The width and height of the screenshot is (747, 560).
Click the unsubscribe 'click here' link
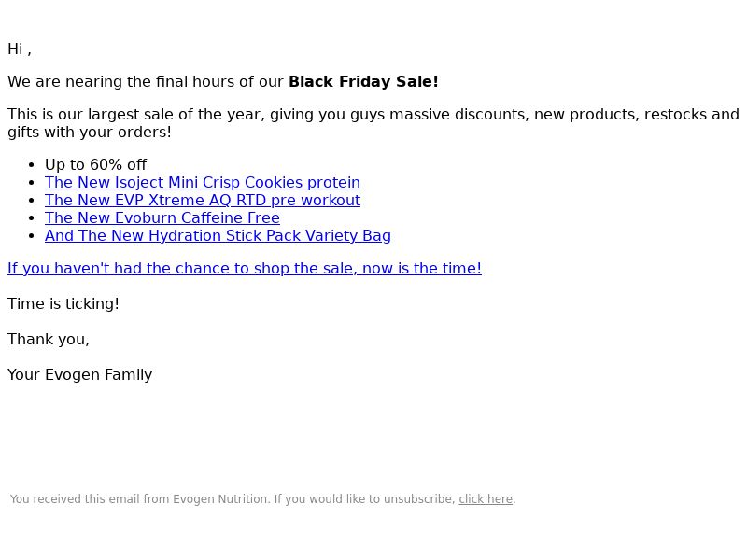click(x=486, y=499)
